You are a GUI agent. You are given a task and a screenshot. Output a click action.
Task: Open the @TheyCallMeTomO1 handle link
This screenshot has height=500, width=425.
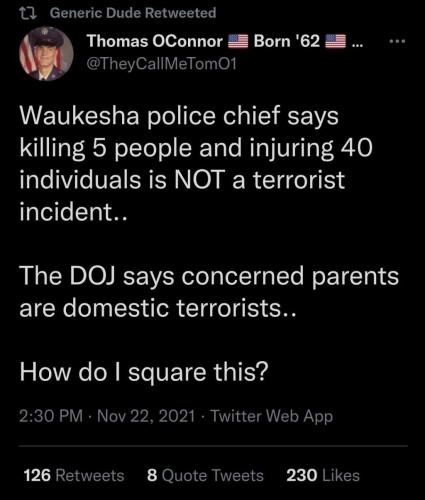162,63
